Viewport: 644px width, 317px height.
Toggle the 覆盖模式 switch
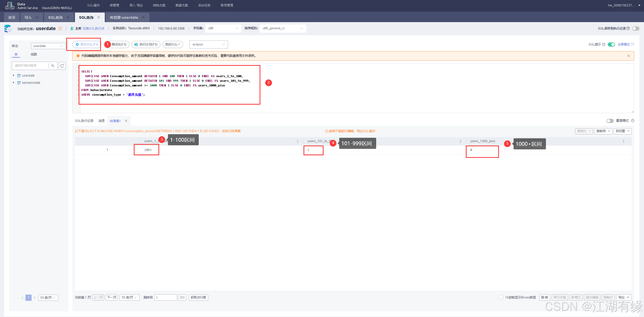(610, 121)
